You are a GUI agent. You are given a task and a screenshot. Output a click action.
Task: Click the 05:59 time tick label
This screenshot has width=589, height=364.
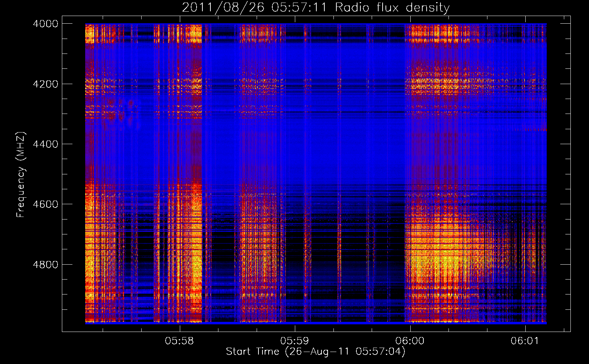294,341
